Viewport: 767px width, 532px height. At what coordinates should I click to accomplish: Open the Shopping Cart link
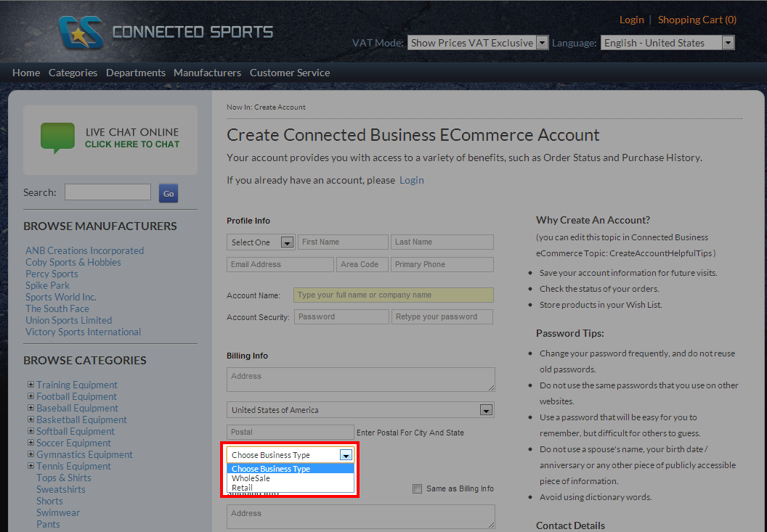click(697, 20)
